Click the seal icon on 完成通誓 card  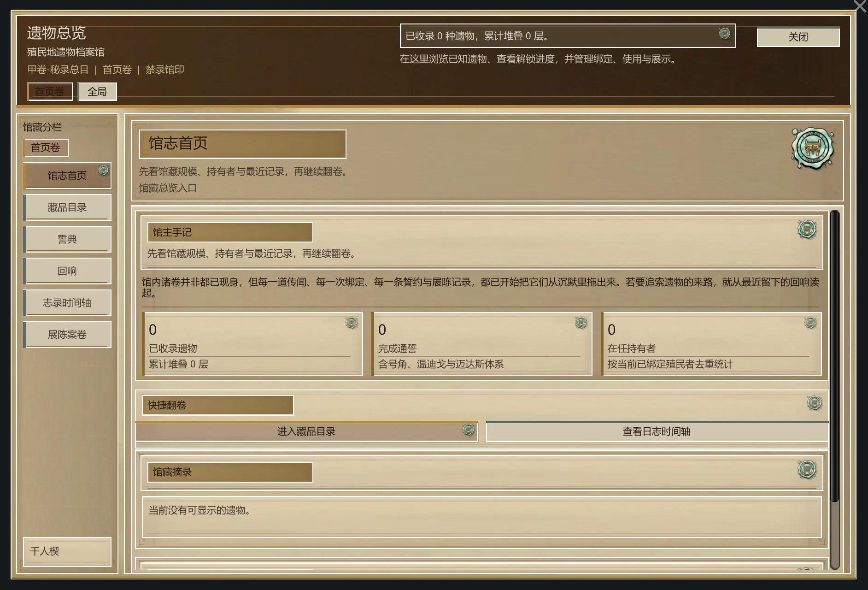(x=581, y=323)
